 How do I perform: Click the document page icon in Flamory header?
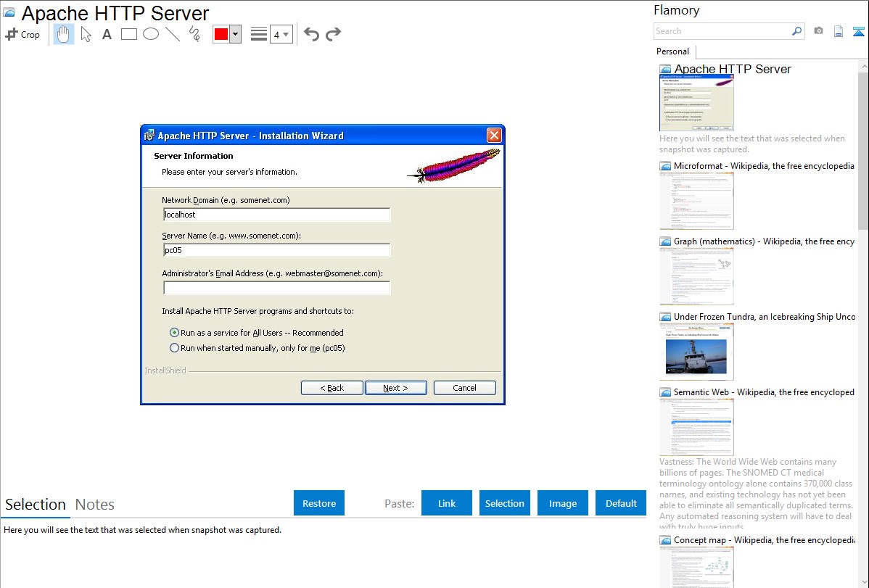tap(839, 31)
